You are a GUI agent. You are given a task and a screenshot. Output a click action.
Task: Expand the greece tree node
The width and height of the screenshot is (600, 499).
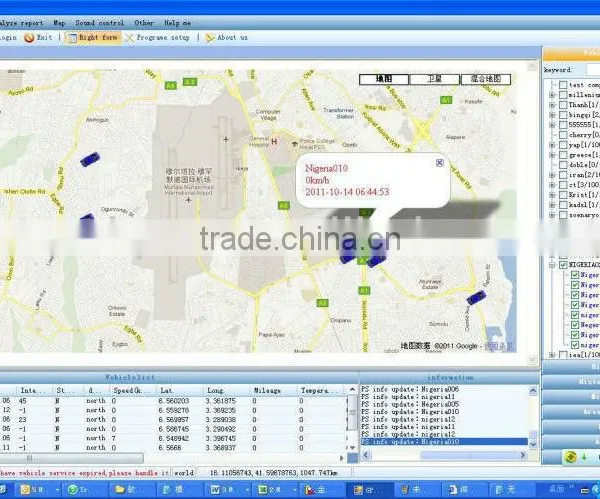[x=552, y=155]
